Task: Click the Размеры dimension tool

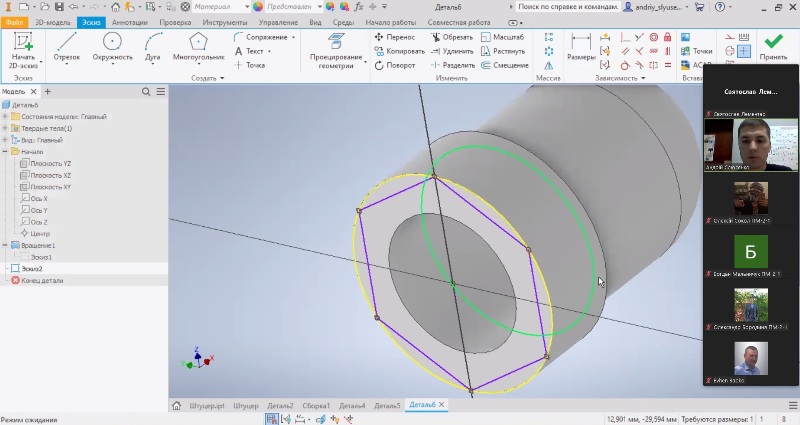Action: coord(581,46)
